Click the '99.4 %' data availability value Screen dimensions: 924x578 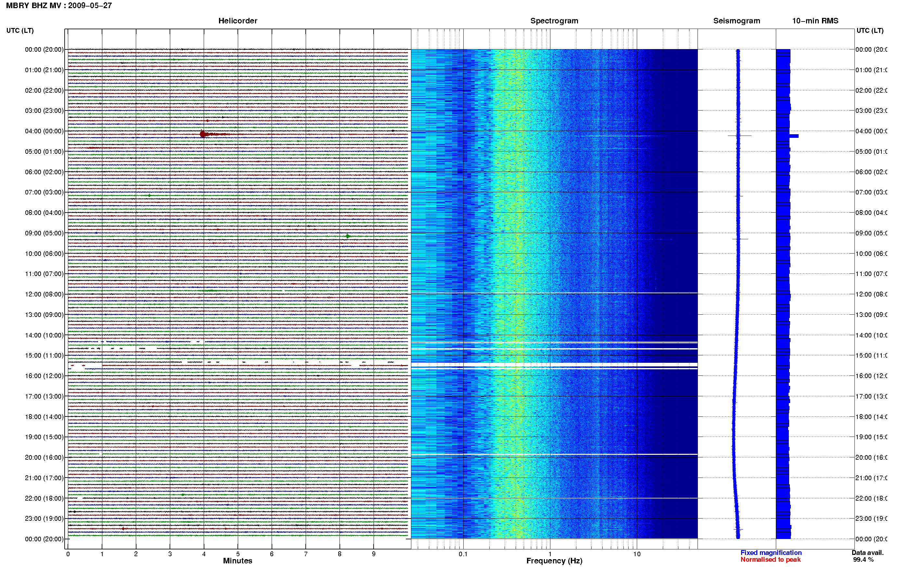863,560
